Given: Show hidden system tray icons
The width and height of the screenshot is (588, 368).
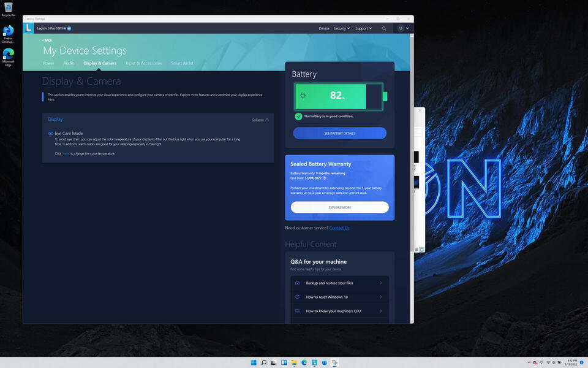Looking at the screenshot, I should [529, 362].
